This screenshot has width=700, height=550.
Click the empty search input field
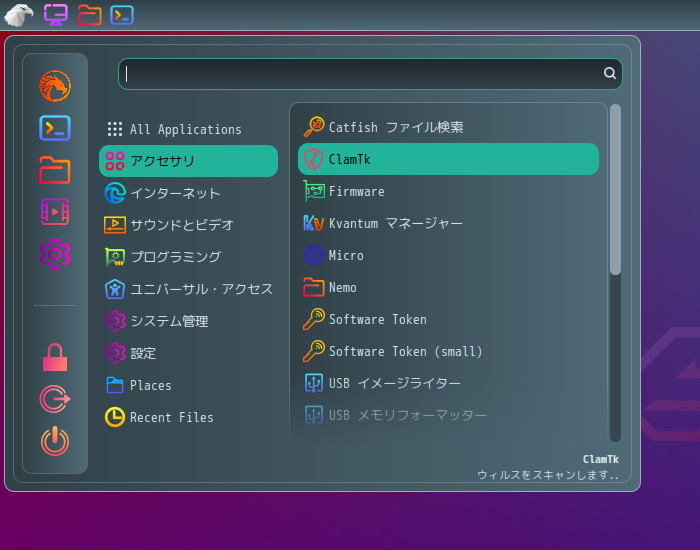[370, 74]
